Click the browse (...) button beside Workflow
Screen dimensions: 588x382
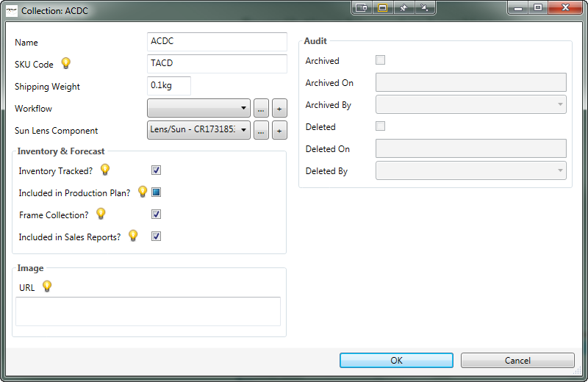pyautogui.click(x=261, y=109)
